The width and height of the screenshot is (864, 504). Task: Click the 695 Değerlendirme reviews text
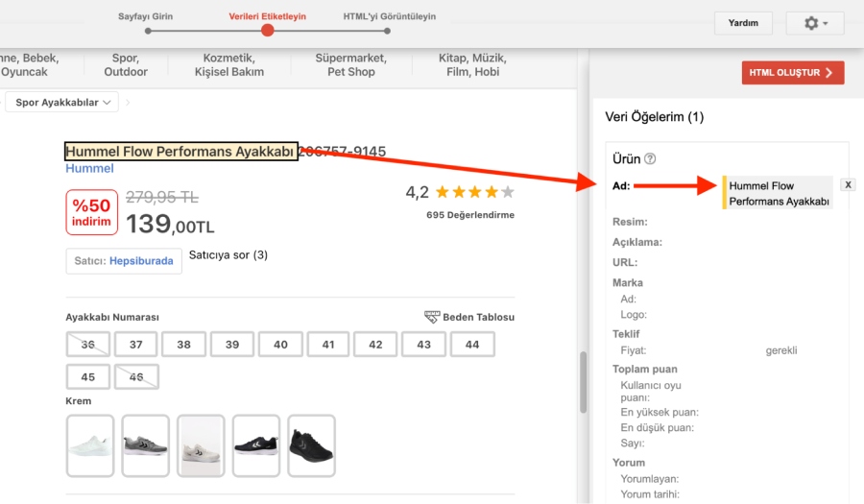tap(470, 215)
